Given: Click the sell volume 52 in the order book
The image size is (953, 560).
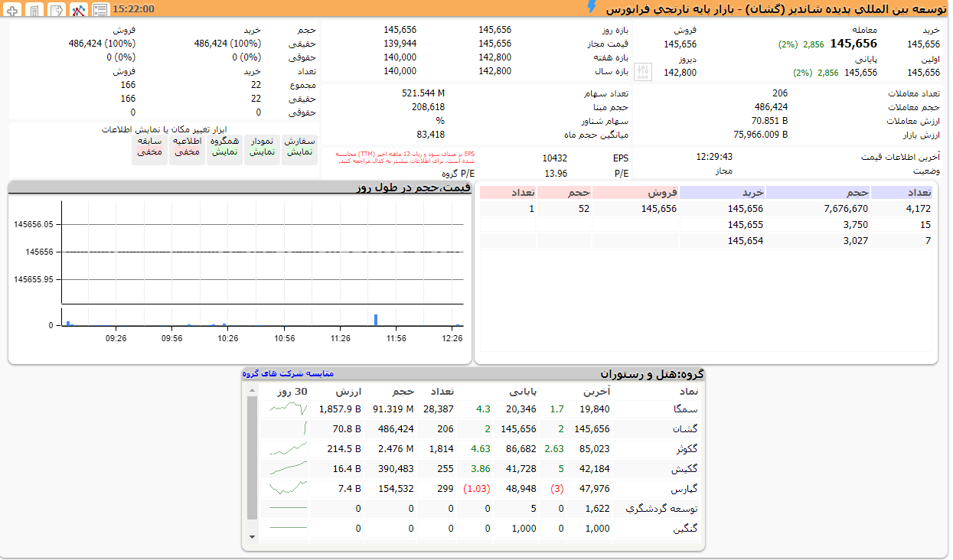Looking at the screenshot, I should point(584,208).
